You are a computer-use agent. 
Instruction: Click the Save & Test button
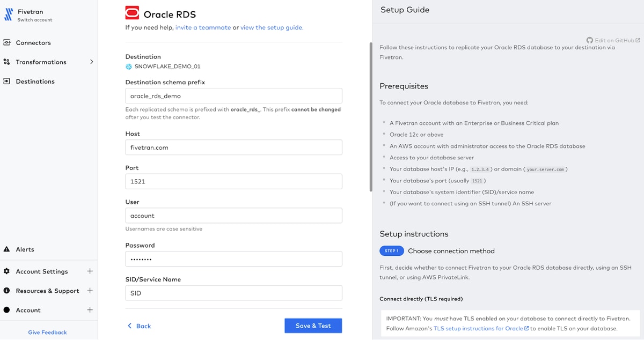pos(313,326)
